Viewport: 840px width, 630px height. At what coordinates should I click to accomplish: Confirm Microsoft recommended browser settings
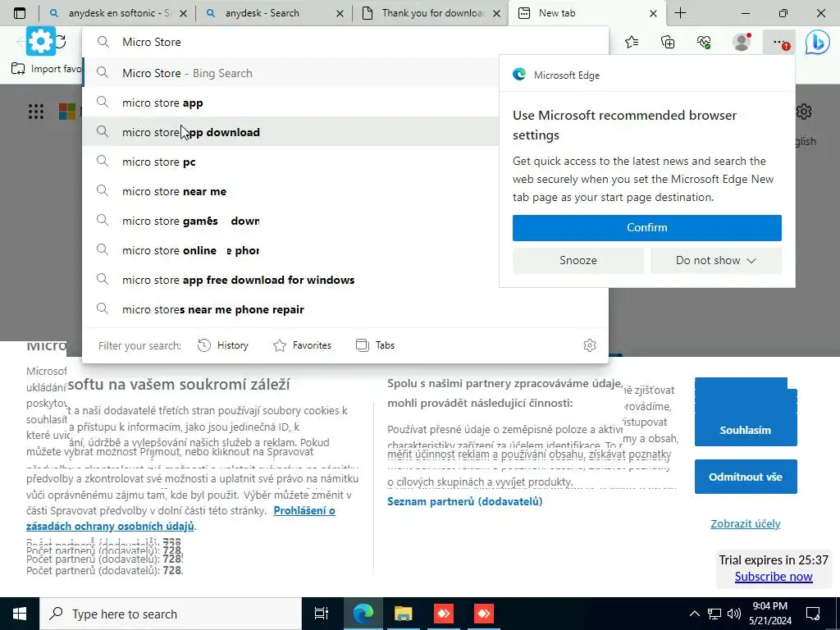point(646,228)
